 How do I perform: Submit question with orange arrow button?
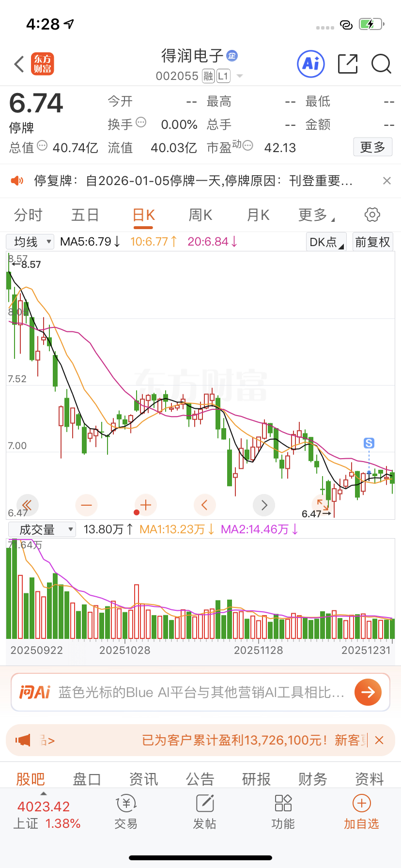tap(368, 692)
